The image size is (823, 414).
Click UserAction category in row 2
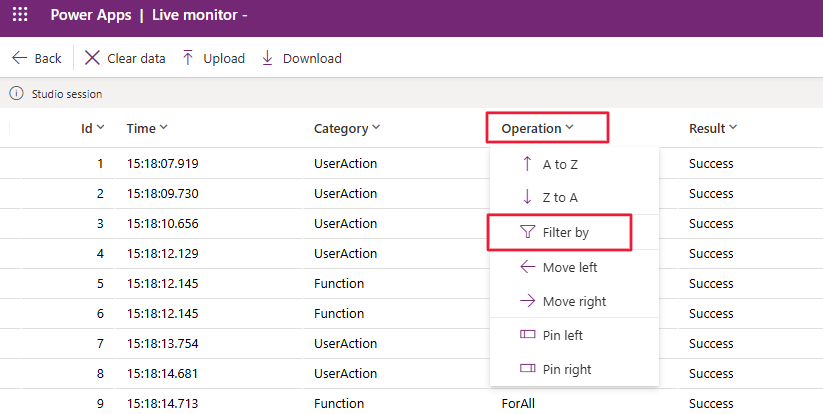[345, 193]
